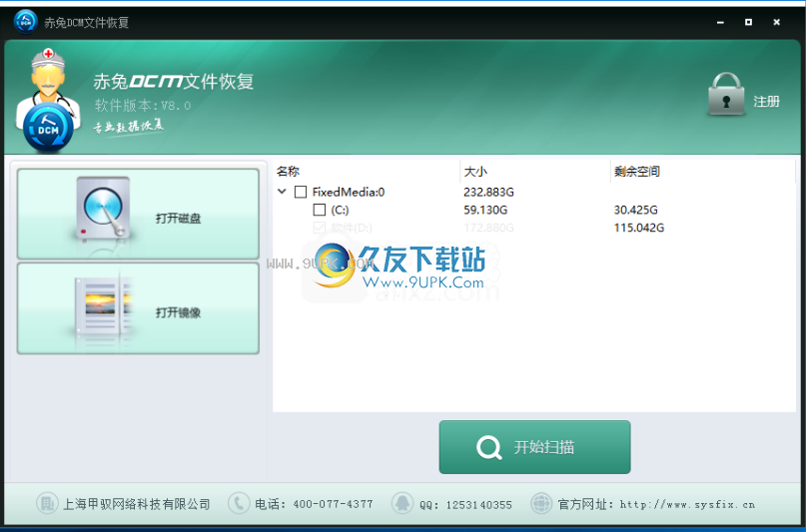The width and height of the screenshot is (806, 532).
Task: Click the building company icon in footer
Action: click(47, 503)
